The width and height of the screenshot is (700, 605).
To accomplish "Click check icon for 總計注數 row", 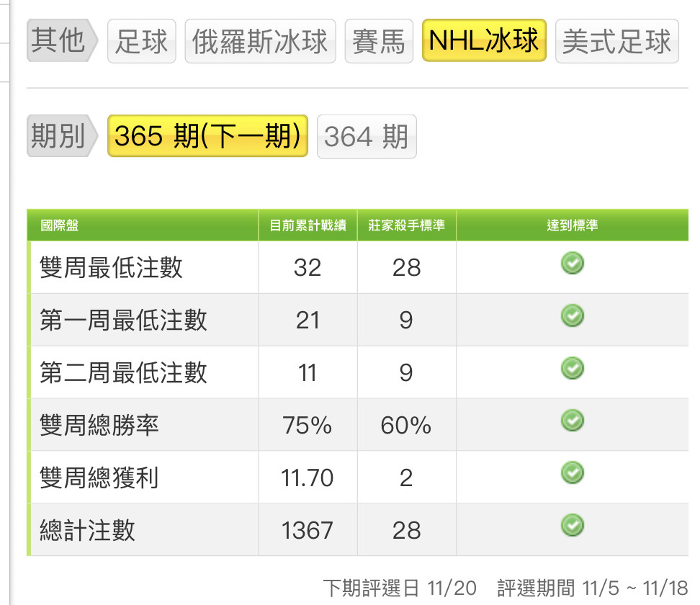I will point(573,525).
